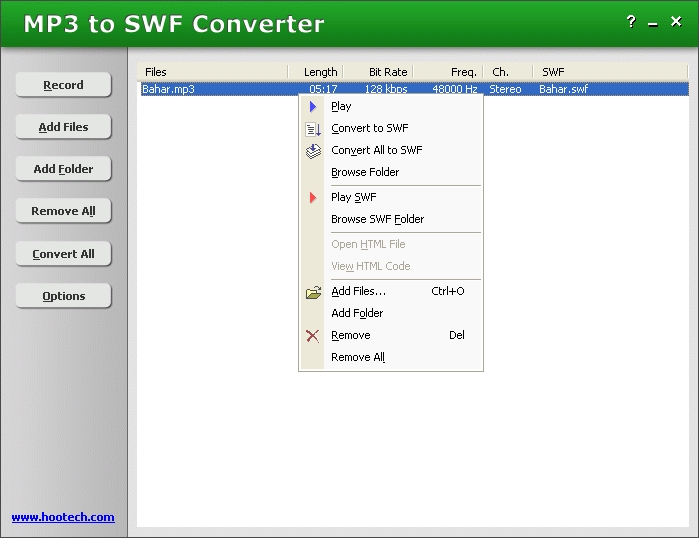Click the red Play SWF arrow icon
This screenshot has width=699, height=538.
tap(313, 197)
